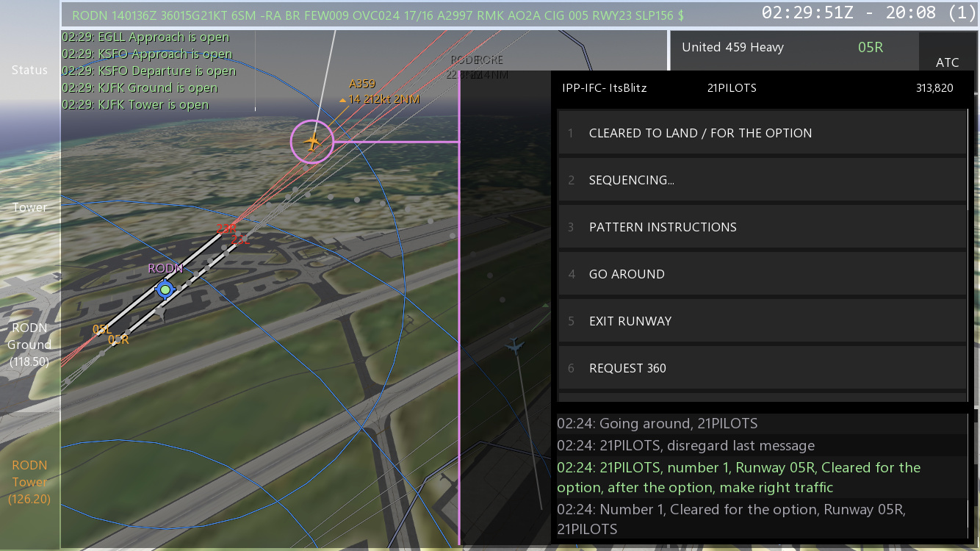Send the Go Around instruction

tap(762, 274)
